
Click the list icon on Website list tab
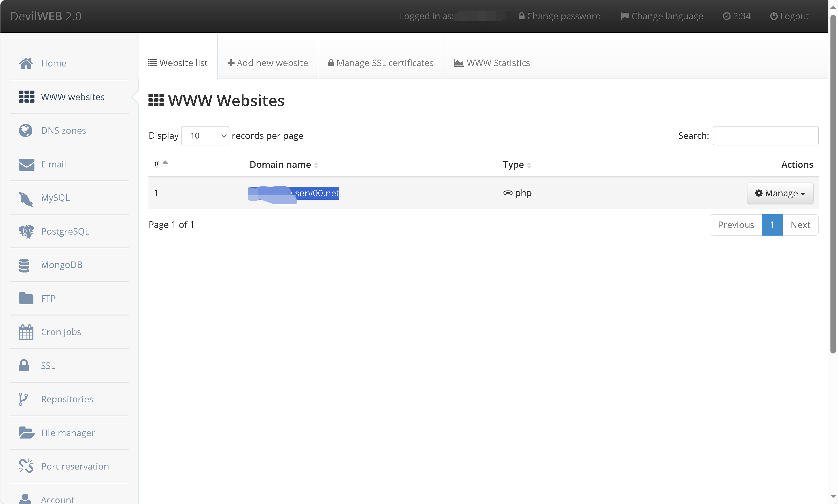(152, 63)
